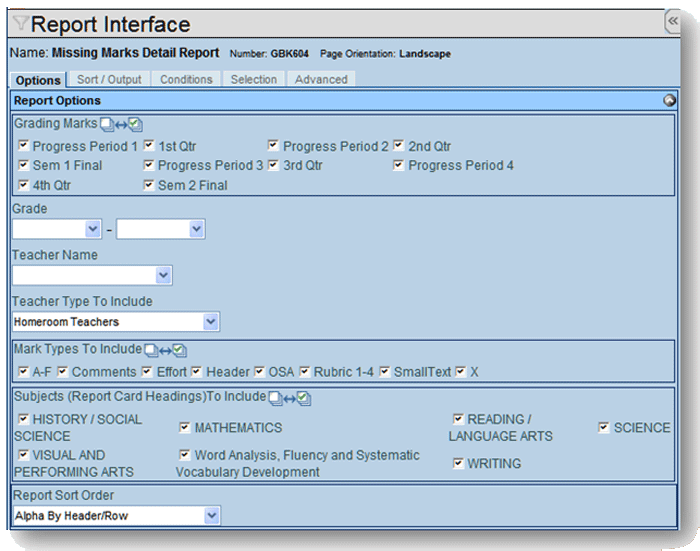Viewport: 700px width, 551px height.
Task: Uncheck the Rubric 1-4 mark type
Action: pos(304,371)
